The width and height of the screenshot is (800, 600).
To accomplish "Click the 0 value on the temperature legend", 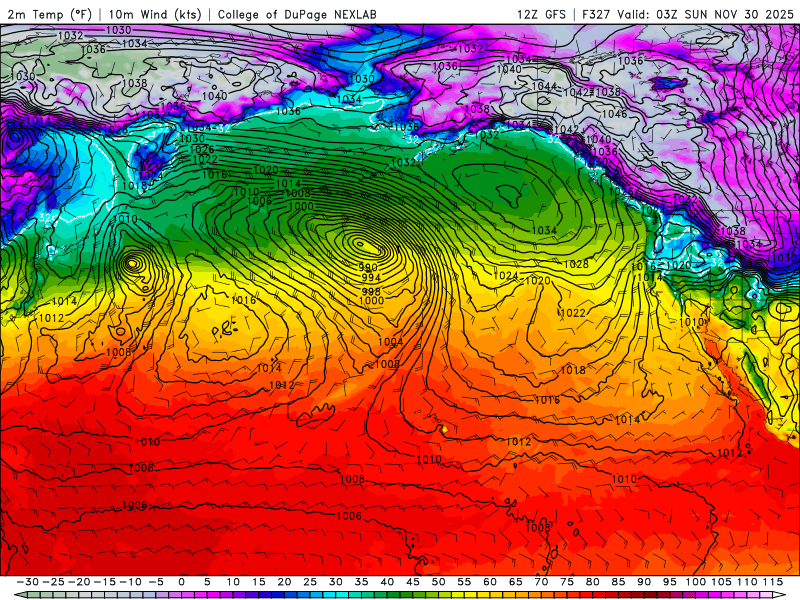I will (x=182, y=582).
